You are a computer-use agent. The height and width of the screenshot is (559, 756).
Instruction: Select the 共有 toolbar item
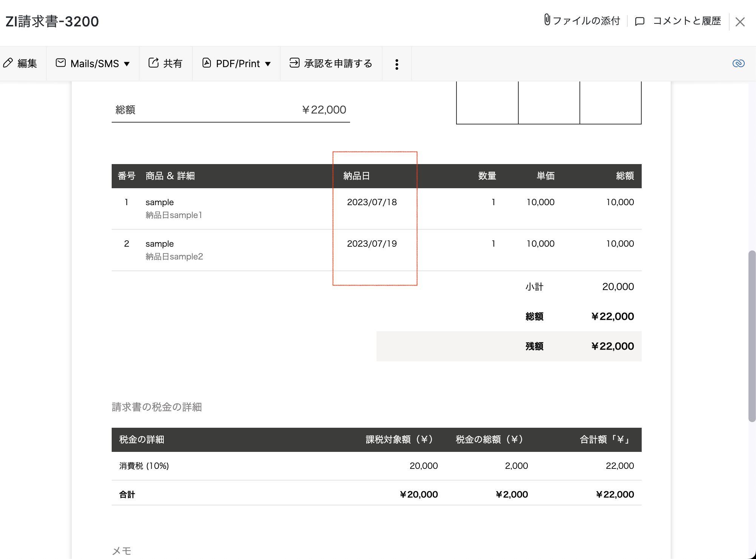[x=173, y=63]
